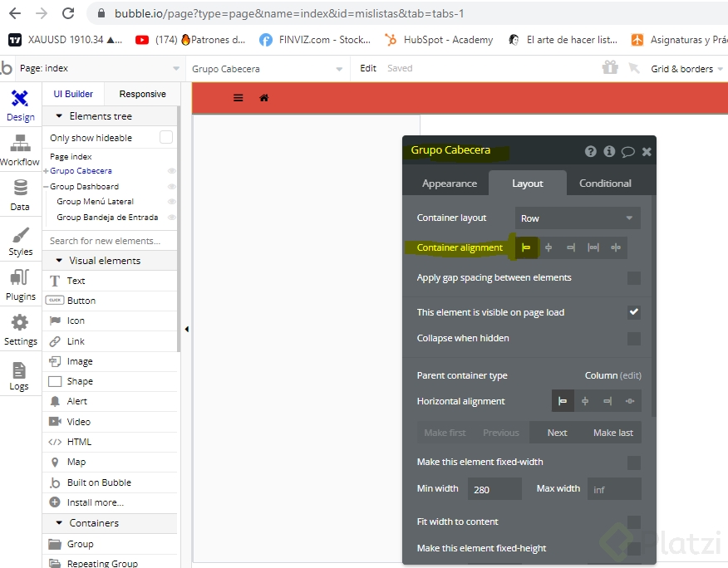
Task: Click the hamburger menu icon in header
Action: point(239,97)
